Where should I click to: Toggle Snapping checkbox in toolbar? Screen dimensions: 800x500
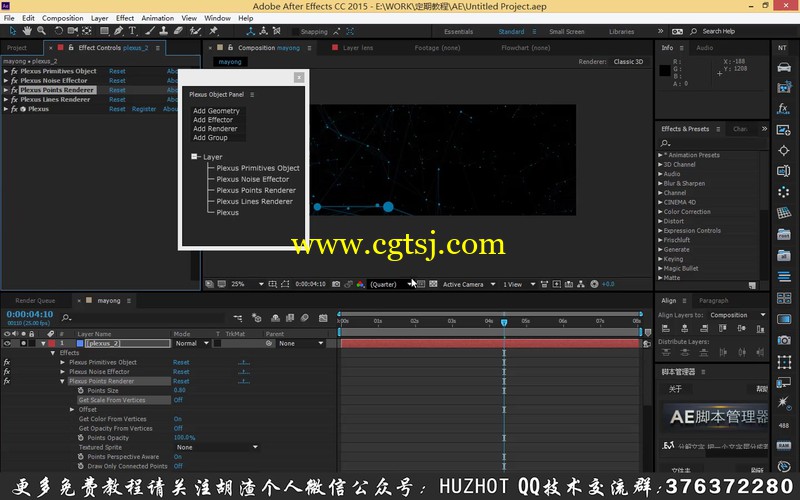tap(295, 32)
